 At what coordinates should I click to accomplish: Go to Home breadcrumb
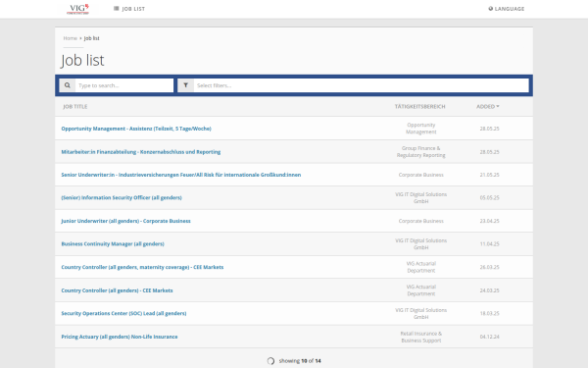coord(71,38)
